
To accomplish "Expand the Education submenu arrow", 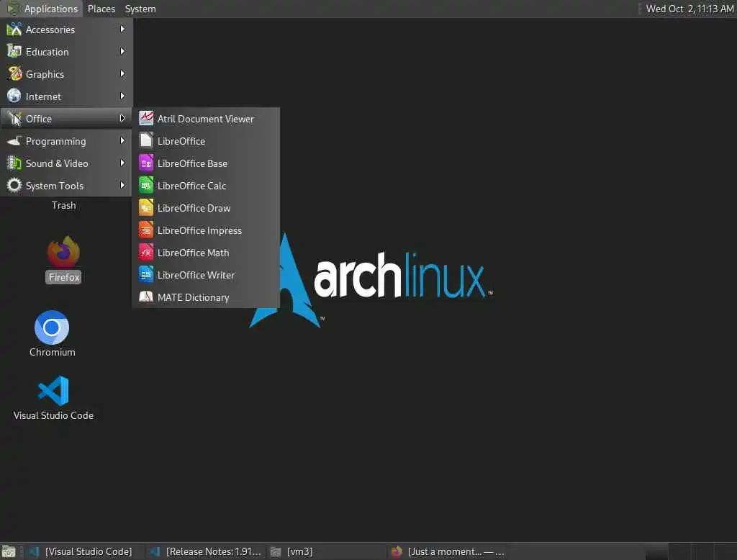I will [122, 51].
